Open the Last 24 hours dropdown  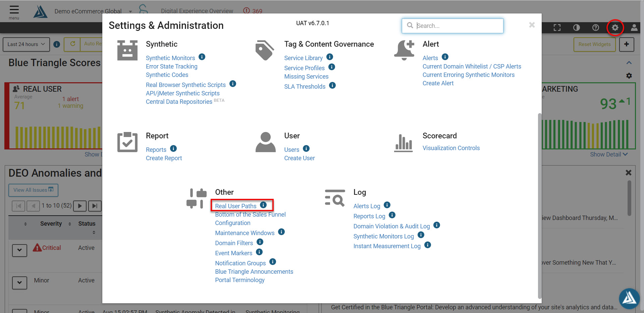(26, 44)
